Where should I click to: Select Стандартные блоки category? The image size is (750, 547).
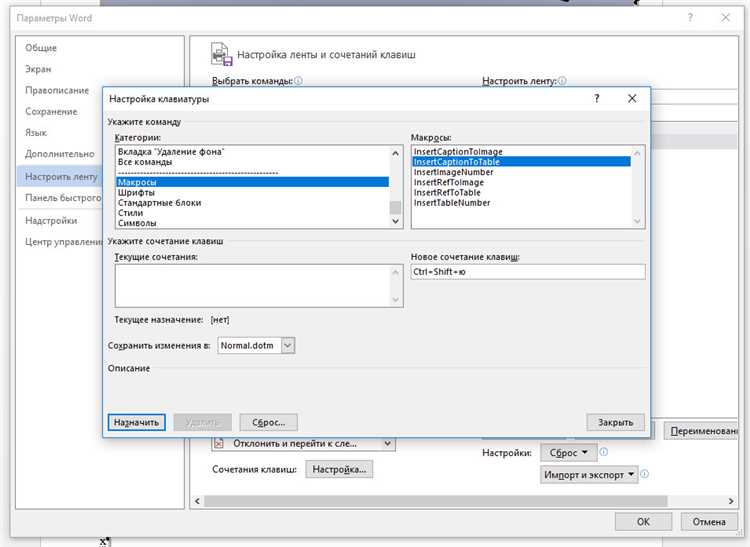point(253,203)
